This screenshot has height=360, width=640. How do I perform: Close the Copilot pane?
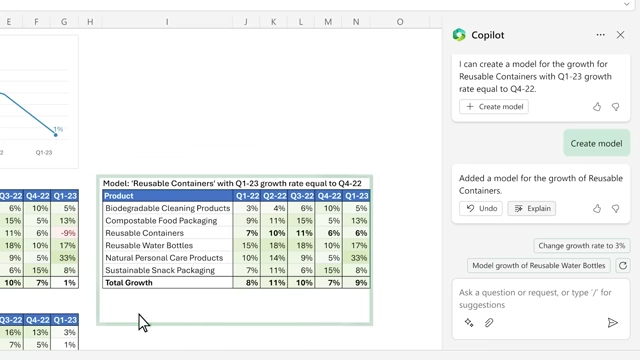620,35
